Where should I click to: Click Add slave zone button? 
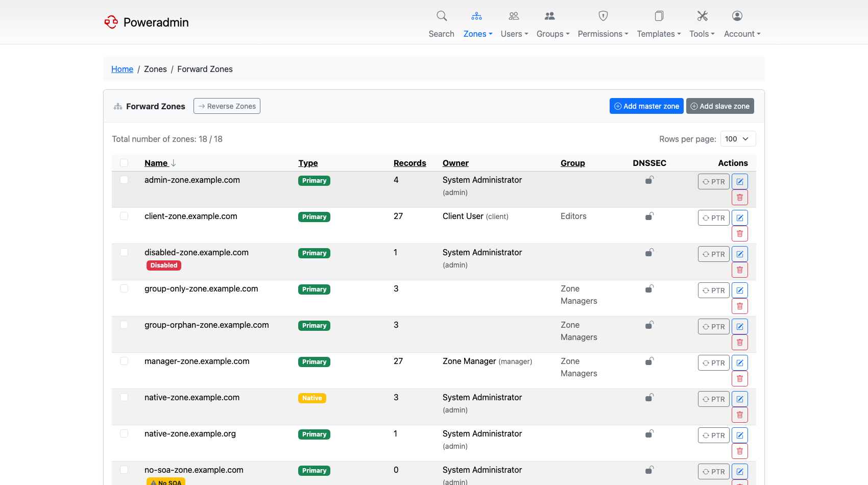pos(720,106)
